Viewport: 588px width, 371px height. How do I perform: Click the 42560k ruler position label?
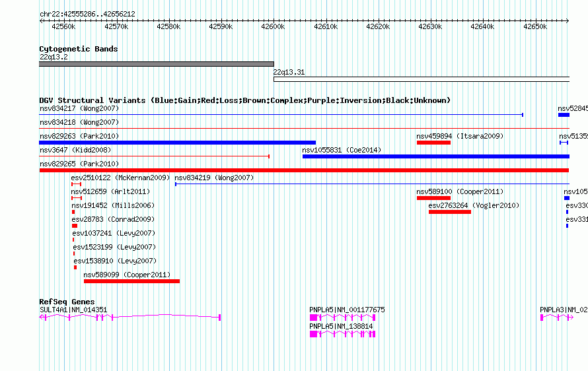tap(63, 26)
